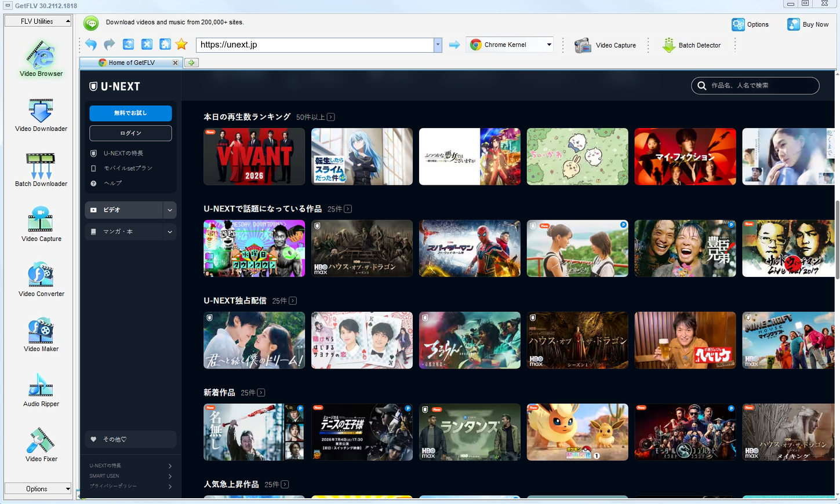Open ヘルプ in sidebar
840x504 pixels.
pyautogui.click(x=113, y=183)
